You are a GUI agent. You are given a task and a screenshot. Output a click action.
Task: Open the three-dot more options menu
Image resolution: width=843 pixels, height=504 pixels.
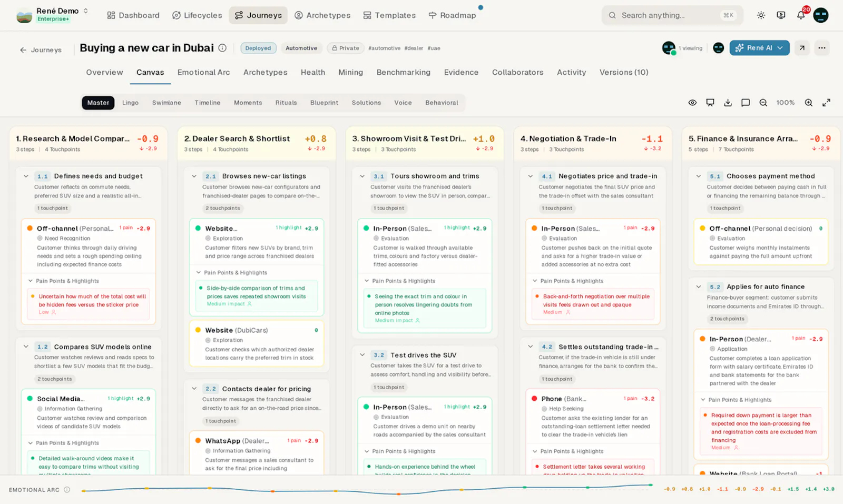pos(822,48)
